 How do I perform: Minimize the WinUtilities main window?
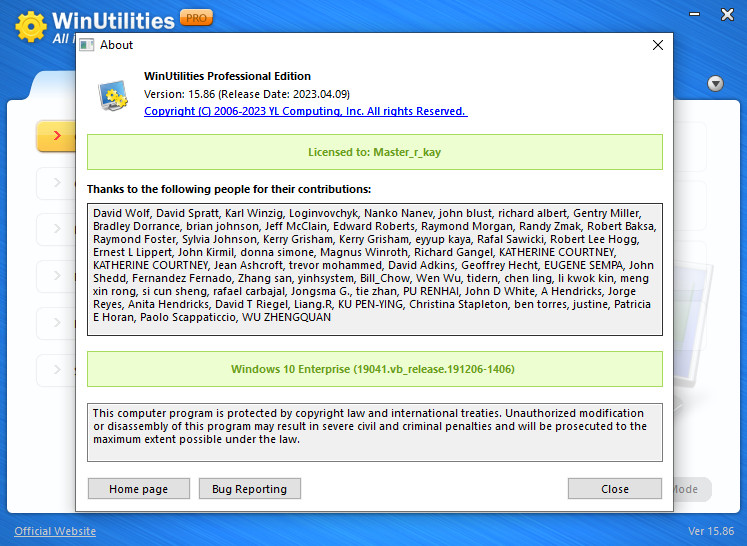695,14
